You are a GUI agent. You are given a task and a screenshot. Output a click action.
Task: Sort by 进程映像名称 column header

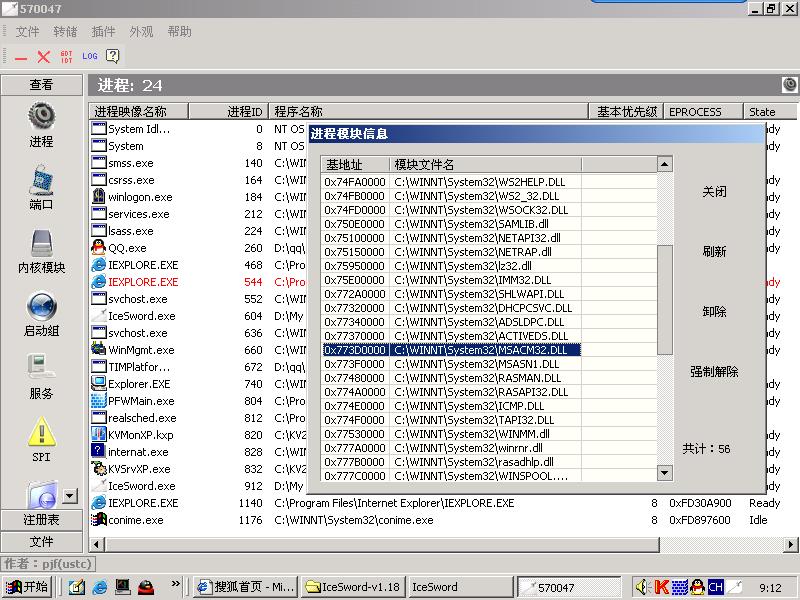139,111
